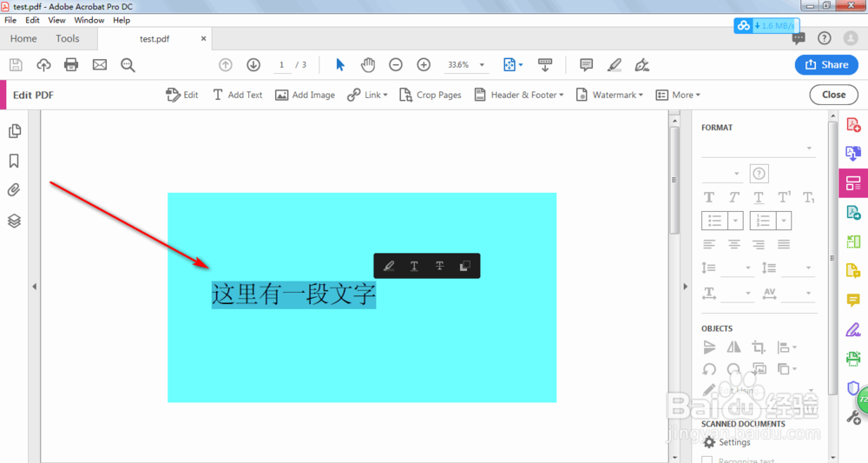Switch to the Tools tab

tap(68, 38)
